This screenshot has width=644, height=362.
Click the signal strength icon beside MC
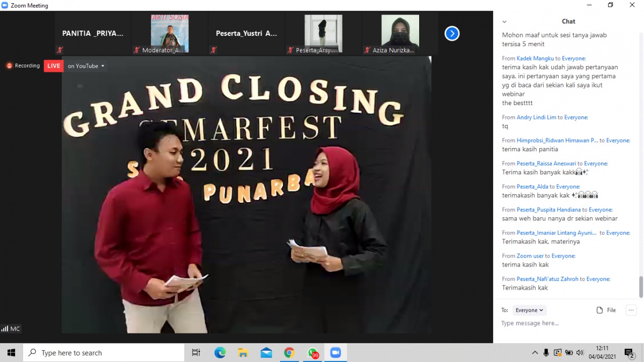pos(5,329)
